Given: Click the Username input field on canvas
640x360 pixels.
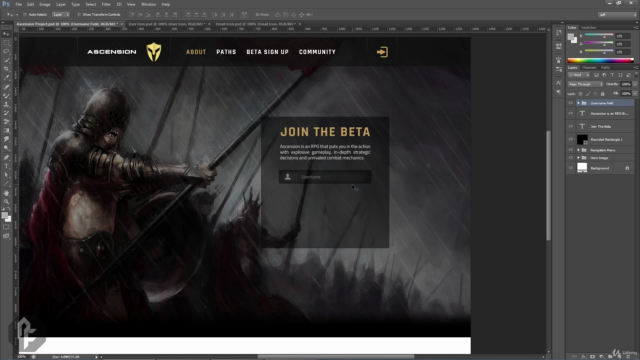Looking at the screenshot, I should pyautogui.click(x=325, y=177).
